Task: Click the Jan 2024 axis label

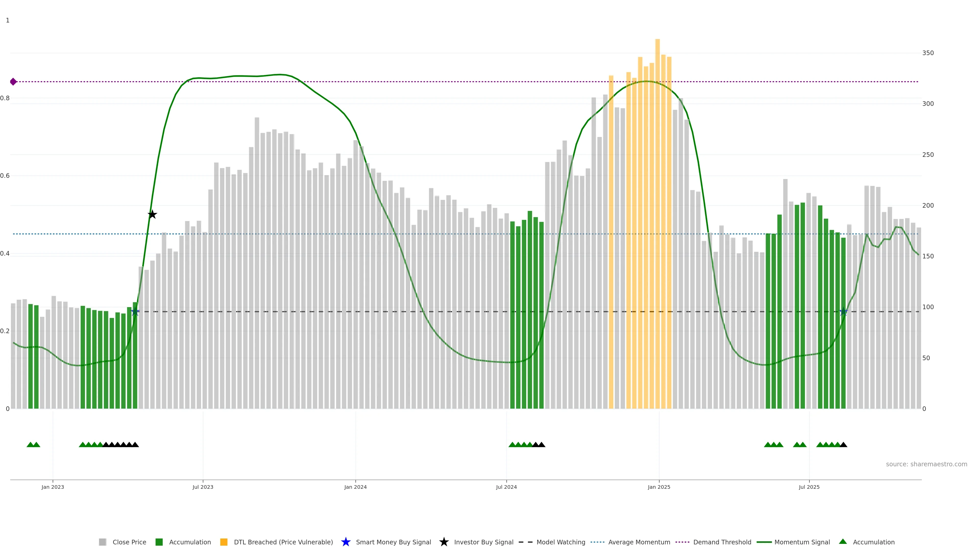Action: pos(355,487)
